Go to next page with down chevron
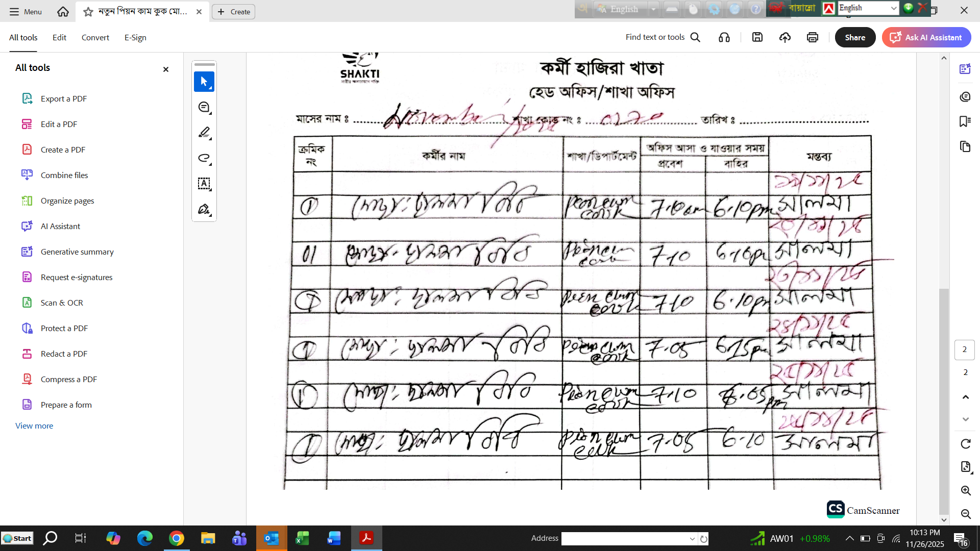Image resolution: width=980 pixels, height=551 pixels. pyautogui.click(x=965, y=419)
